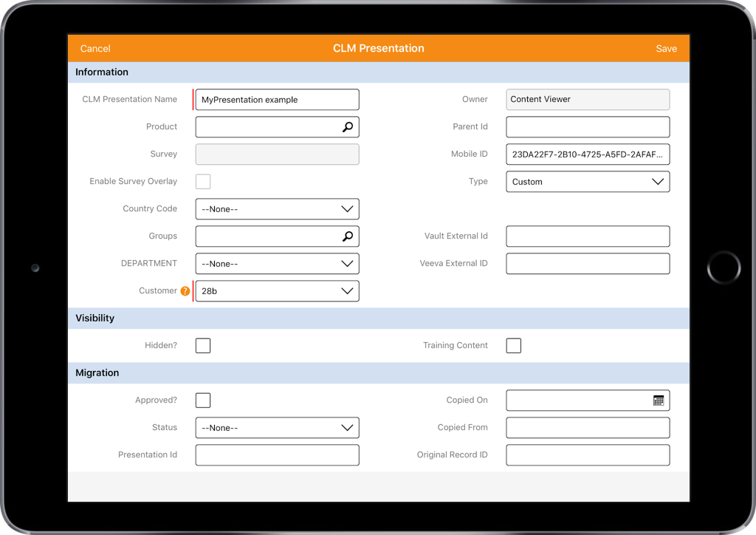Mark the presentation as Training Content
This screenshot has height=535, width=756.
513,345
